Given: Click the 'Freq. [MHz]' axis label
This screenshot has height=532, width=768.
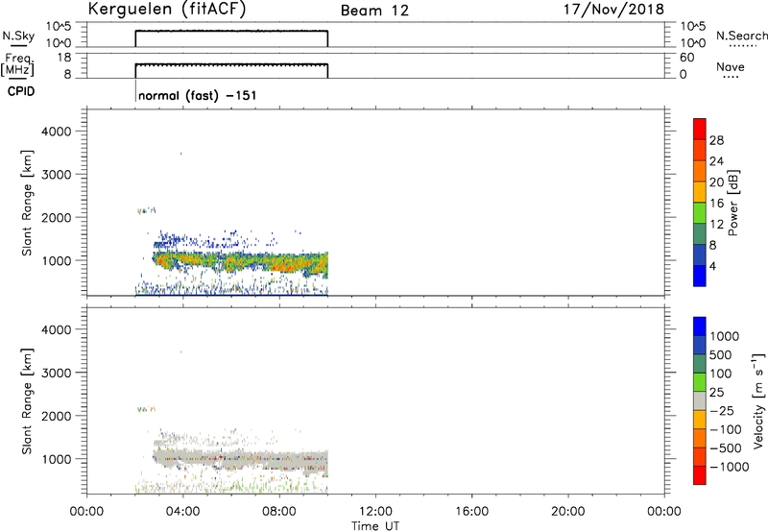Looking at the screenshot, I should (x=17, y=64).
